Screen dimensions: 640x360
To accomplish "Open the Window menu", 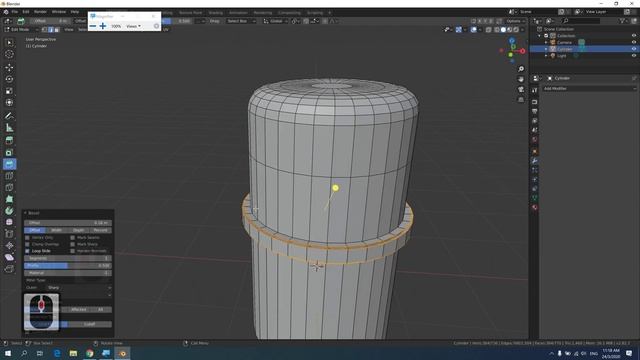I will (x=59, y=12).
